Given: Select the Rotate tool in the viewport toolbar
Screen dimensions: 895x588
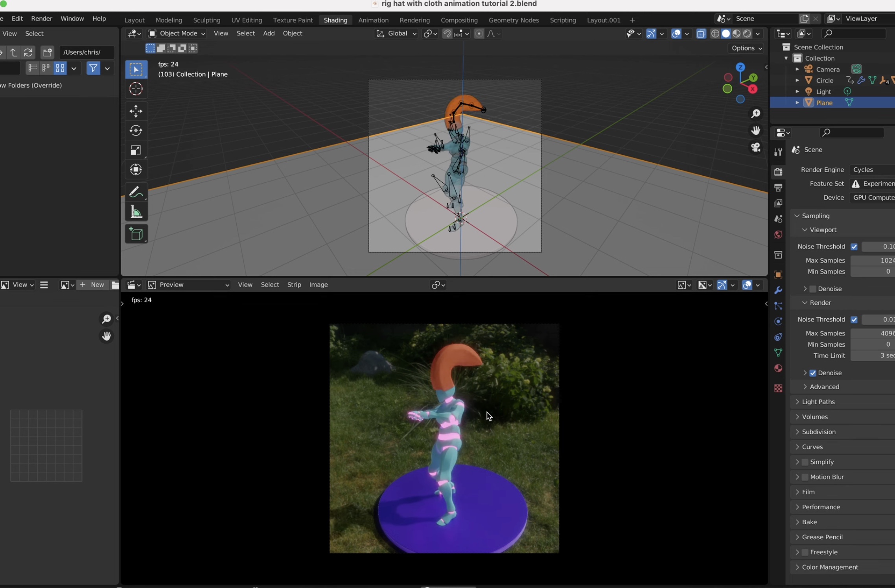Looking at the screenshot, I should click(136, 130).
